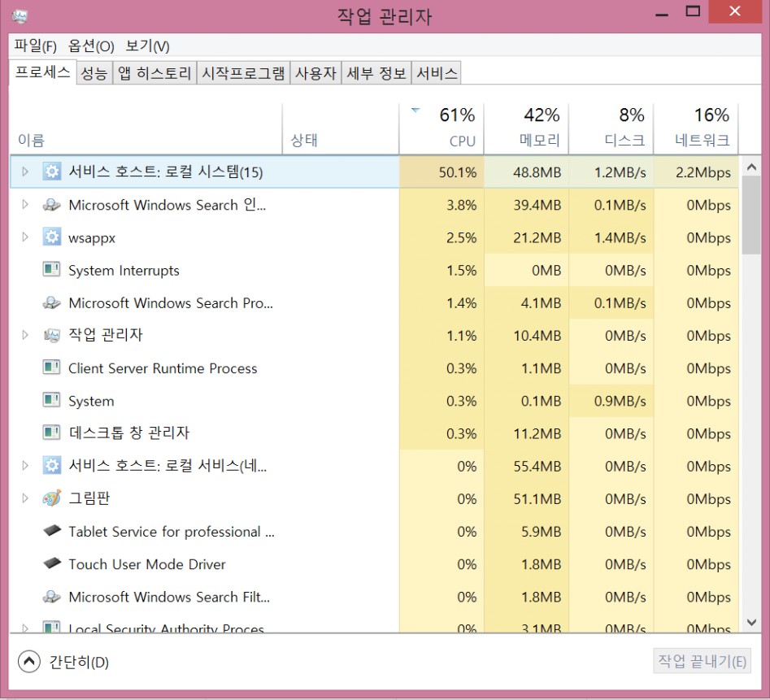Switch to the 서비스 tab
Image resolution: width=770 pixels, height=700 pixels.
point(437,73)
